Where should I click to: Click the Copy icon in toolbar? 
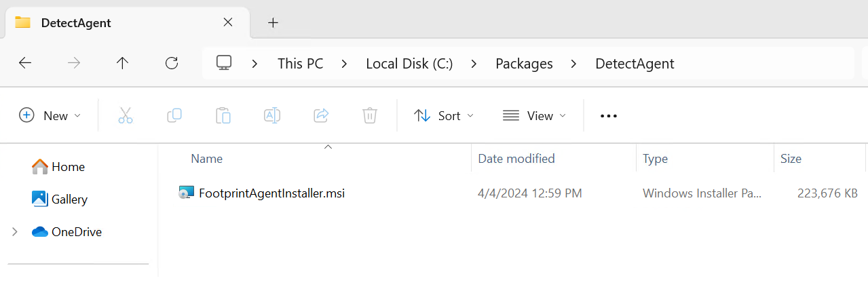point(174,115)
